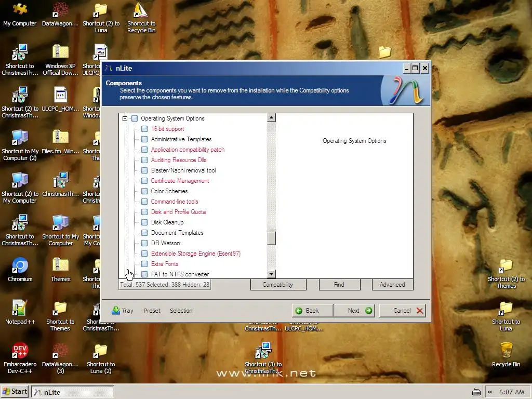Open Shortcut (3) to ChristmasTheme icon
Screen dimensions: 532x399
pyautogui.click(x=263, y=357)
